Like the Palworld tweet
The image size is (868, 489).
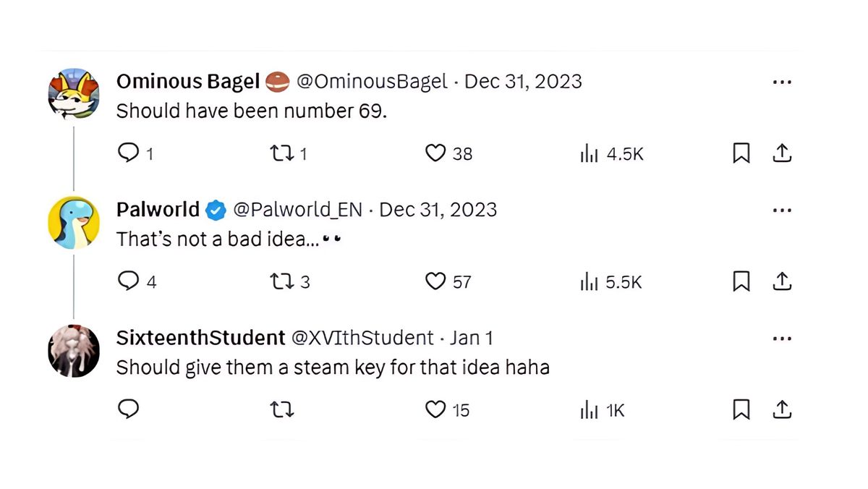point(435,281)
